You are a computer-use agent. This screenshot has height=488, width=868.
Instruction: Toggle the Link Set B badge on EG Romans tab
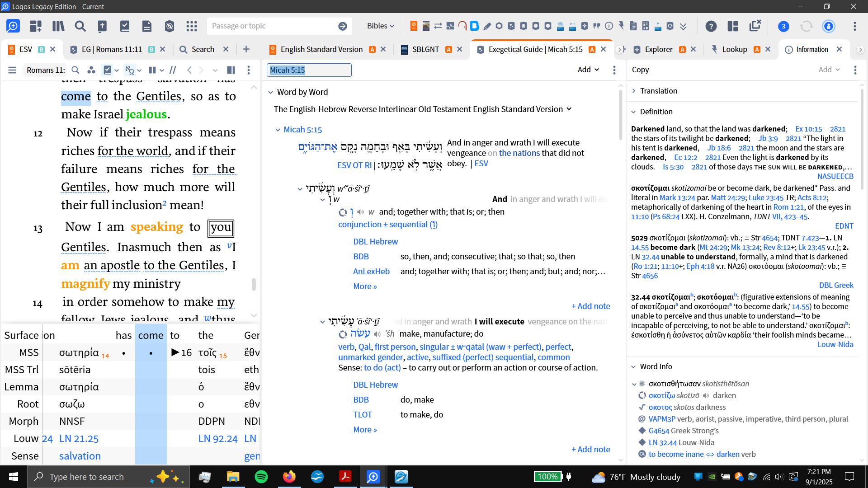pyautogui.click(x=152, y=49)
